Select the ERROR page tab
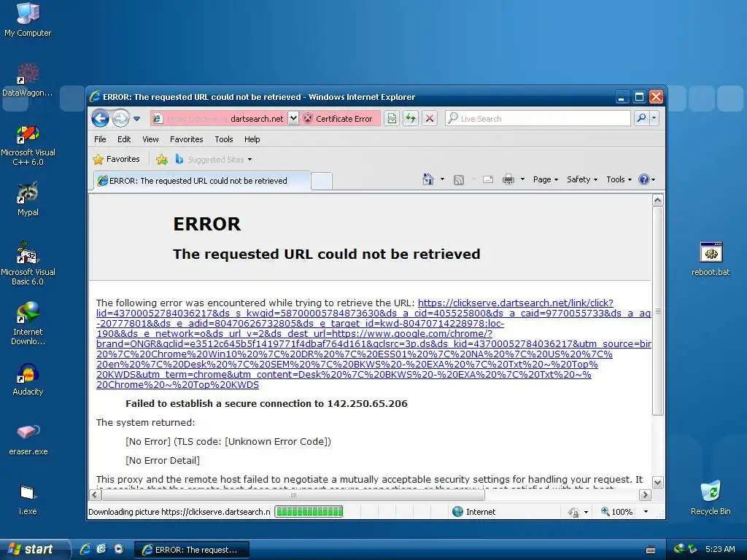747x560 pixels. point(202,181)
